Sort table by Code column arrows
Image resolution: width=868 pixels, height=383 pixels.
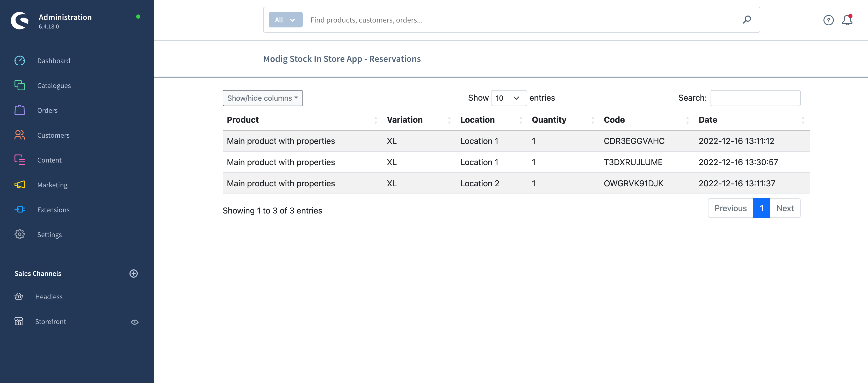[688, 120]
